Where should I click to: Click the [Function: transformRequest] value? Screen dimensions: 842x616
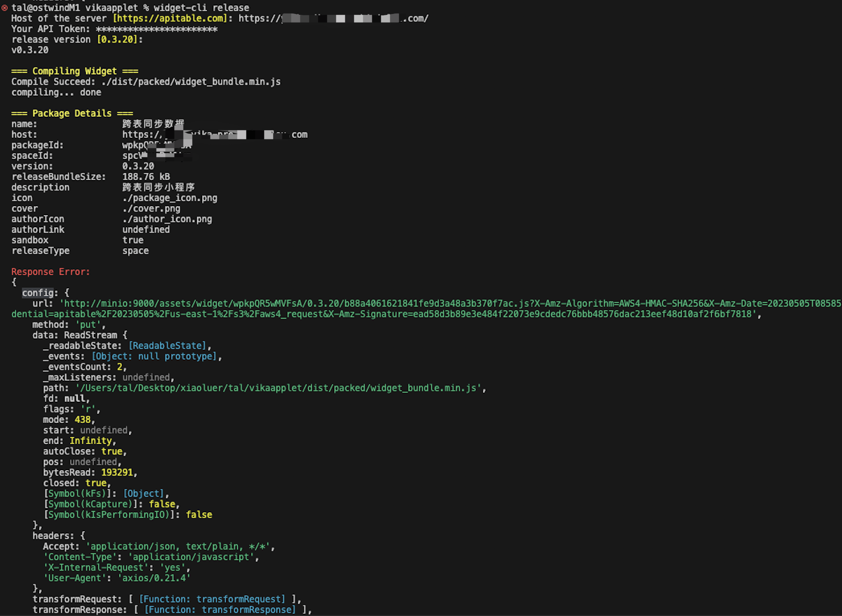[x=212, y=599]
